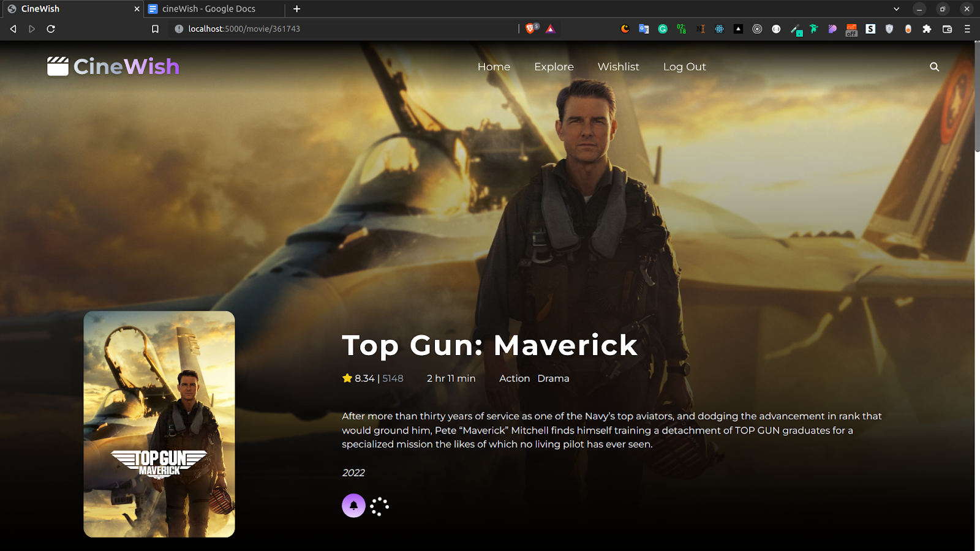Image resolution: width=980 pixels, height=551 pixels.
Task: Open a new browser tab
Action: click(296, 9)
